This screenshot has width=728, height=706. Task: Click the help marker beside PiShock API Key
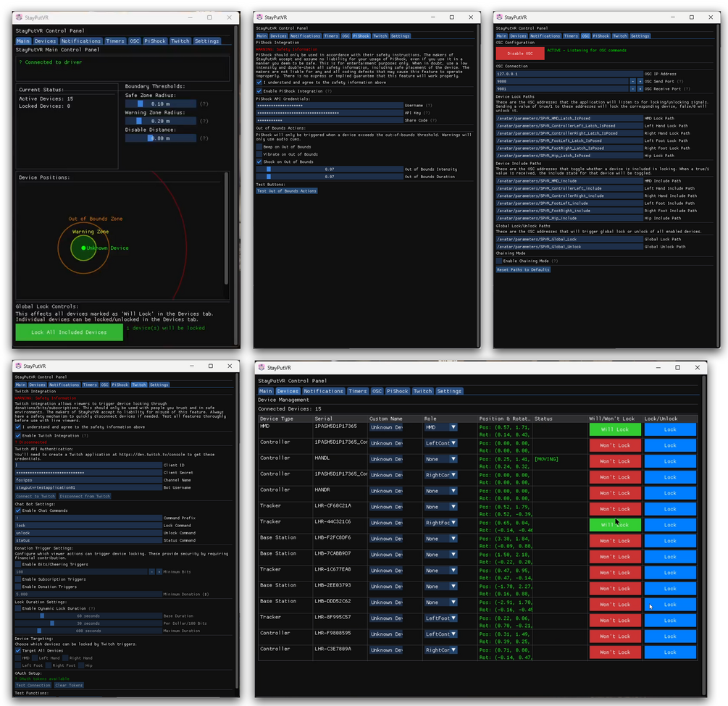pyautogui.click(x=427, y=113)
